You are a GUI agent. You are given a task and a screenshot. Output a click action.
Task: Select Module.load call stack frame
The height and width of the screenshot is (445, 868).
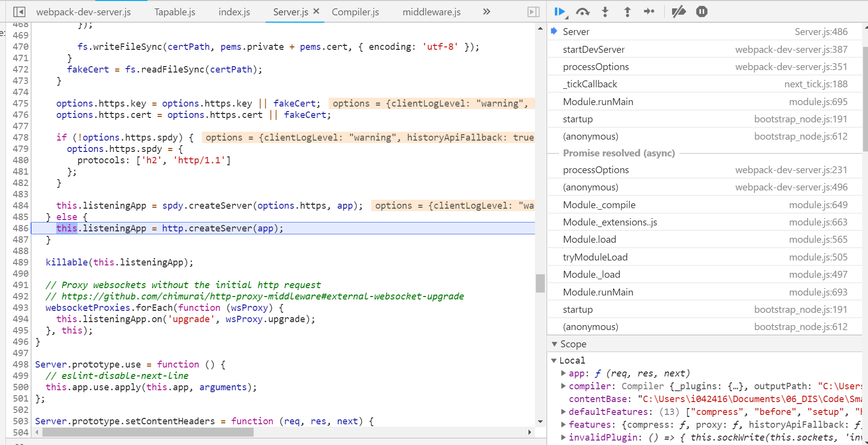705,239
